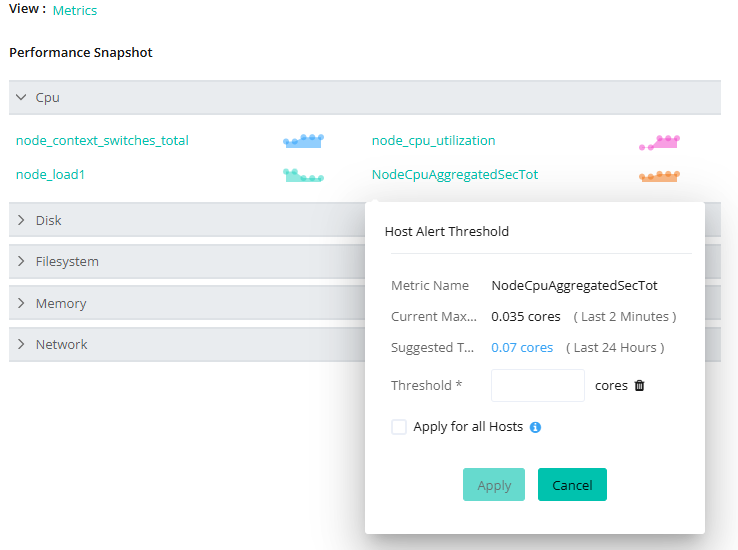Use suggested threshold 0.07 cores
The image size is (738, 550).
522,348
